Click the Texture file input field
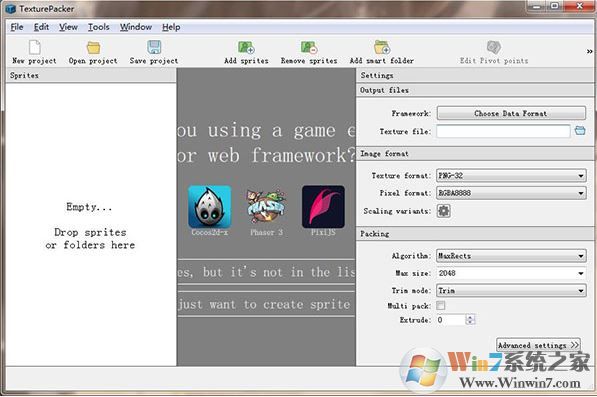The height and width of the screenshot is (397, 597). 503,131
